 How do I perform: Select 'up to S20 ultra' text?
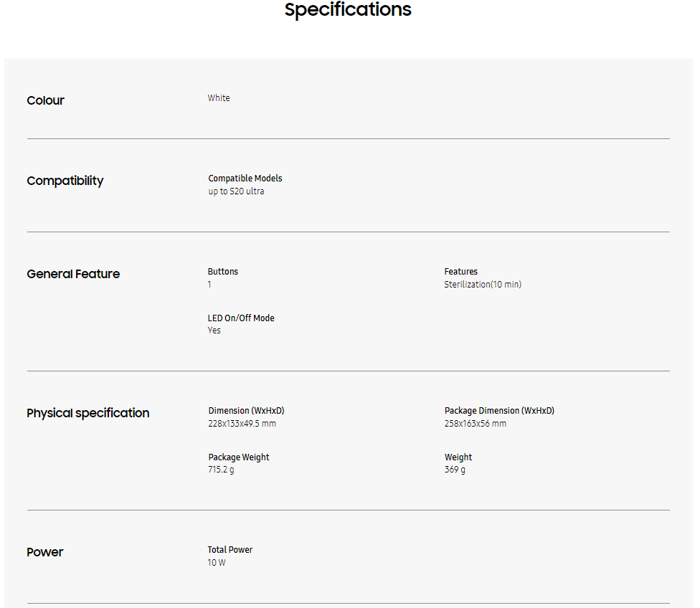[236, 191]
